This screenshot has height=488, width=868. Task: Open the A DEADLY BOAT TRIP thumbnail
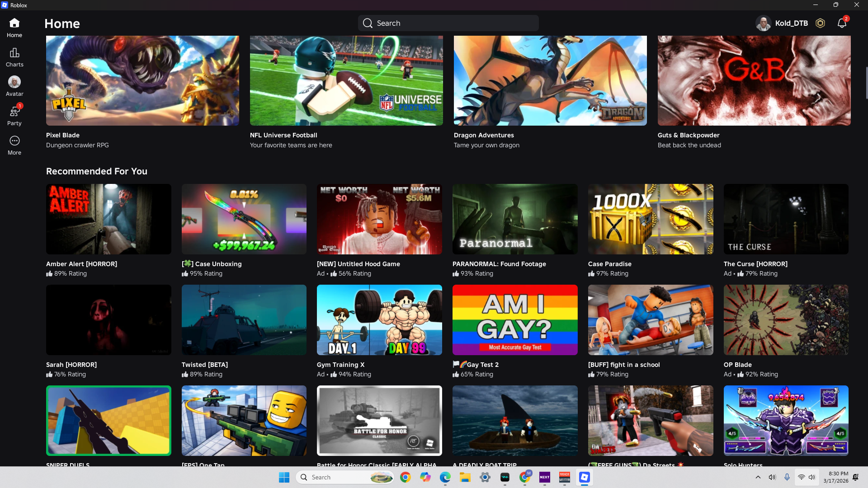tap(515, 421)
